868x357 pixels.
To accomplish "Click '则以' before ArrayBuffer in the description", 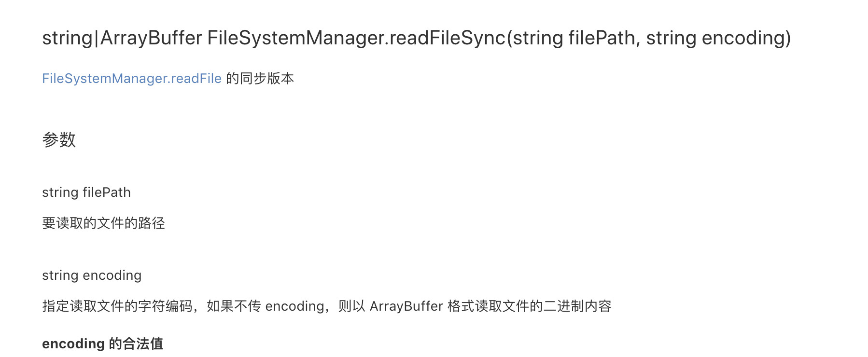I will point(352,306).
